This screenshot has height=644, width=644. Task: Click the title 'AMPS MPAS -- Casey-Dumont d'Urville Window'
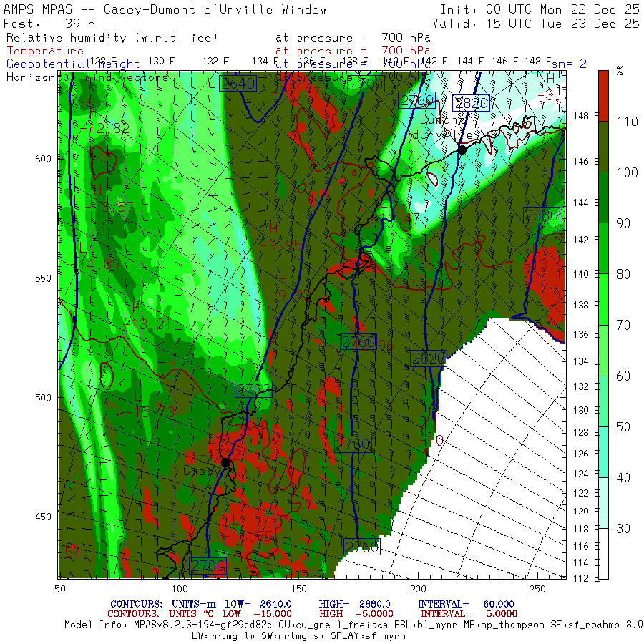tap(165, 9)
